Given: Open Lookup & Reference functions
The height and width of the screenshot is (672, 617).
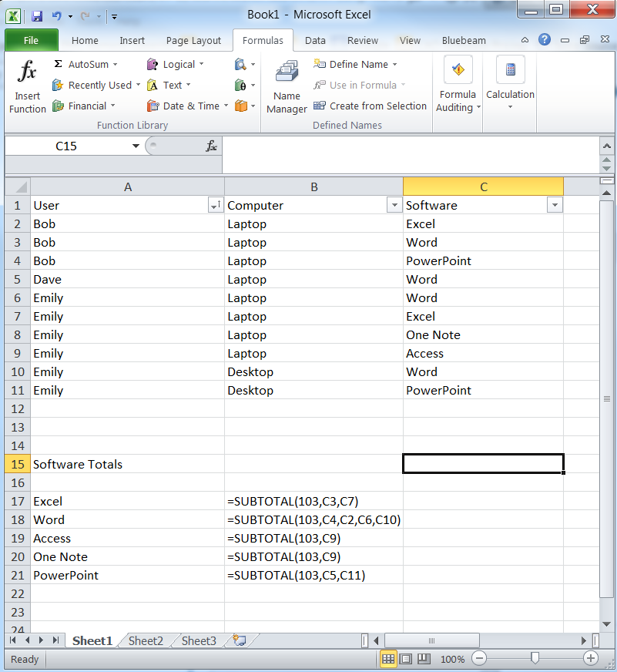Looking at the screenshot, I should pos(245,64).
